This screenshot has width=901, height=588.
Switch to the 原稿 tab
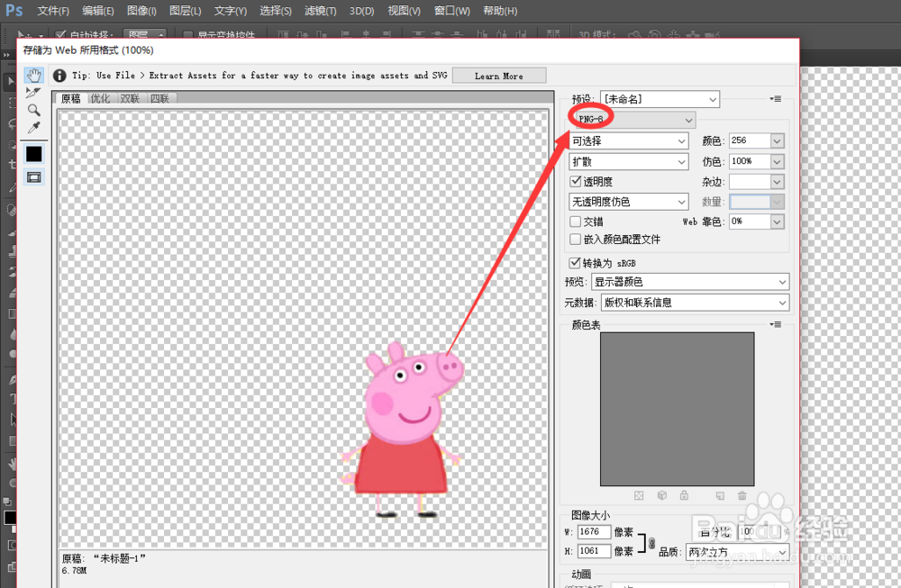71,98
